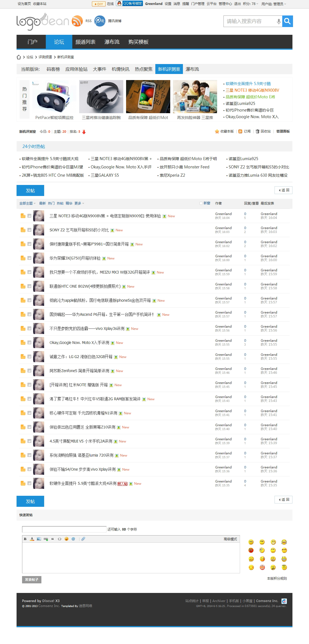Image resolution: width=309 pixels, height=644 pixels.
Task: Click the insert code tool in editor
Action: click(x=59, y=539)
